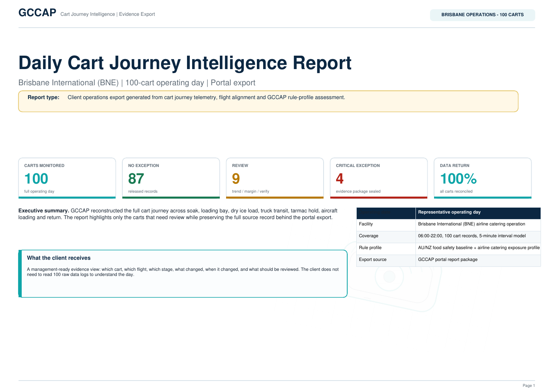
Task: Click the 'GCCAP portal report package' cell
Action: [x=448, y=260]
